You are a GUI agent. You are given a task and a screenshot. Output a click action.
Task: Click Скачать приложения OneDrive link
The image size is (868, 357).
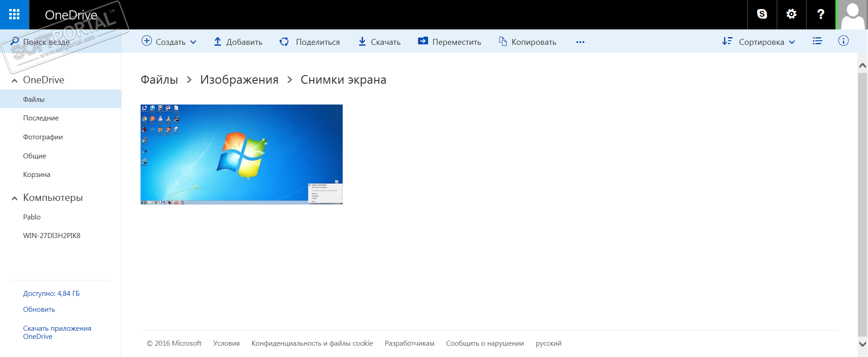pos(57,333)
